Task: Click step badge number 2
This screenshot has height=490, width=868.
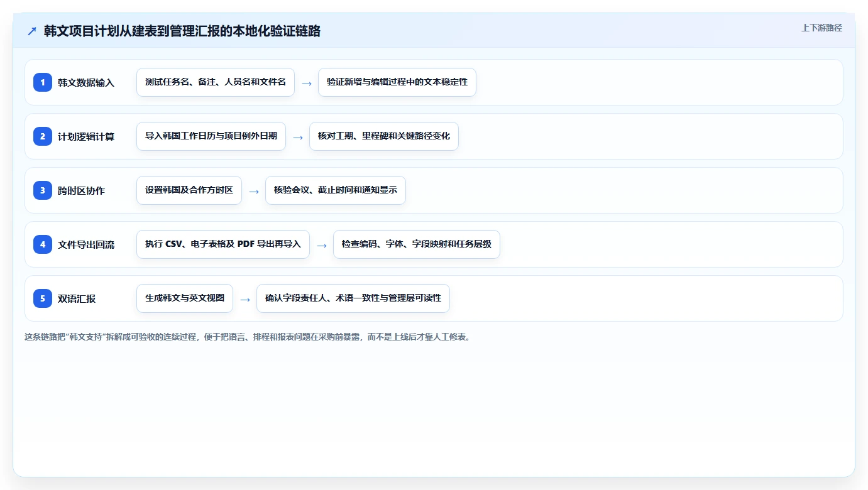Action: click(43, 136)
